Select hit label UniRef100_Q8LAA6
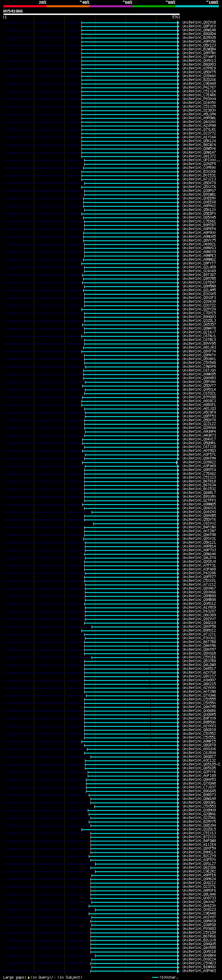This screenshot has height=980, width=222. 199,894
